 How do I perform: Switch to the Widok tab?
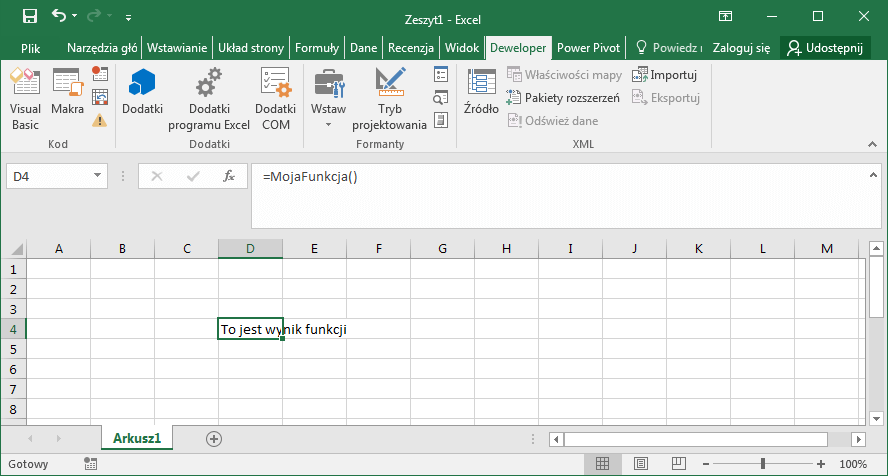pos(462,48)
